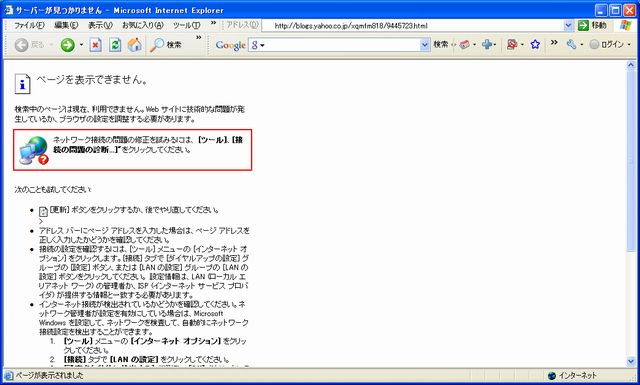Click the info page icon beside error heading
This screenshot has width=640, height=385.
click(22, 84)
